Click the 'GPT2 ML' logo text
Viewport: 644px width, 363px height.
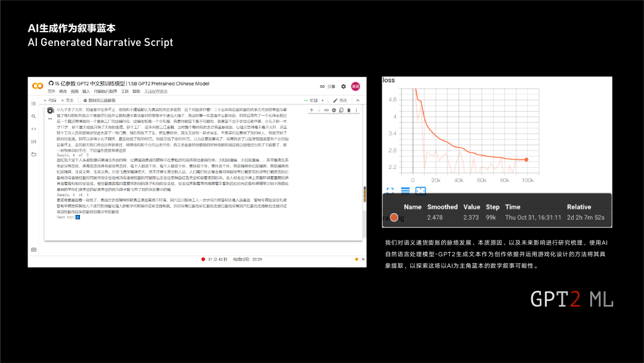(572, 299)
